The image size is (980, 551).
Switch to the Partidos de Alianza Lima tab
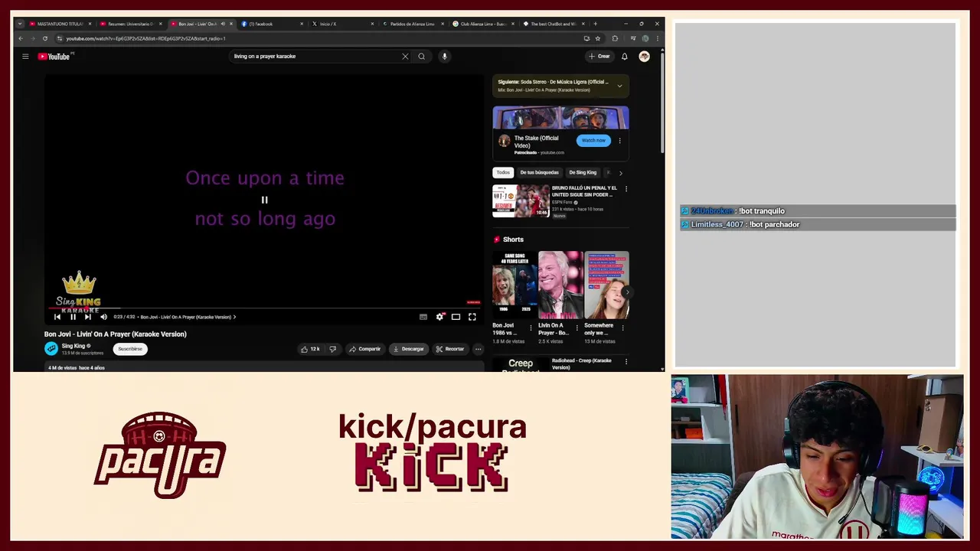click(x=411, y=24)
